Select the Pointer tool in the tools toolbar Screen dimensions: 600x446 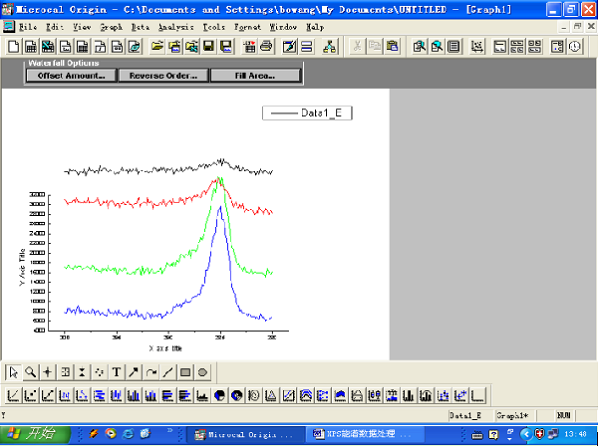(13, 372)
